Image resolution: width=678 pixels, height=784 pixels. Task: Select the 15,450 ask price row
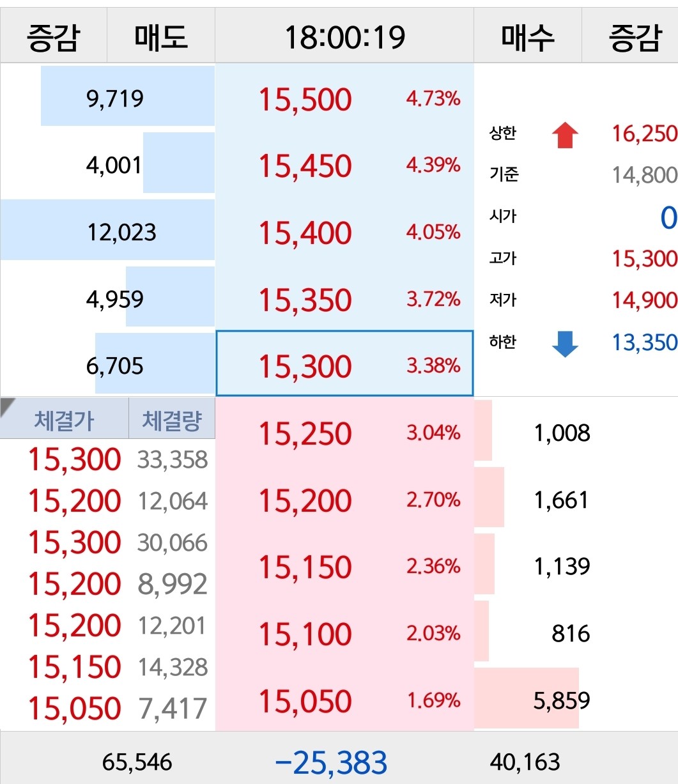click(344, 165)
